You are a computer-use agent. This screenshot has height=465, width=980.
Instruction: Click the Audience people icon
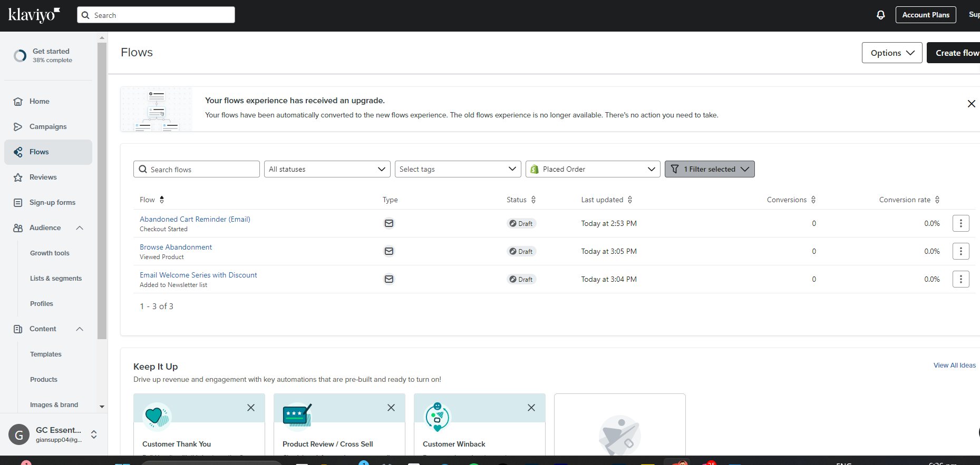coord(18,227)
